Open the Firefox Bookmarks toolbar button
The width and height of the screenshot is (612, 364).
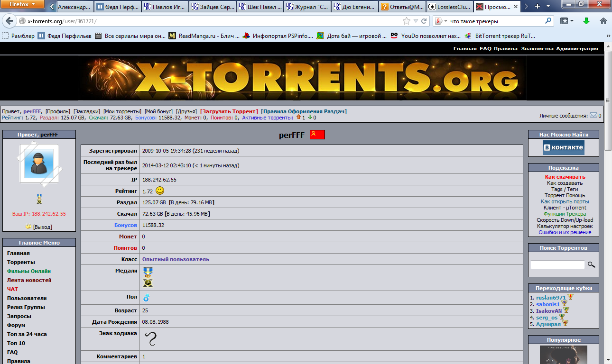pos(566,21)
